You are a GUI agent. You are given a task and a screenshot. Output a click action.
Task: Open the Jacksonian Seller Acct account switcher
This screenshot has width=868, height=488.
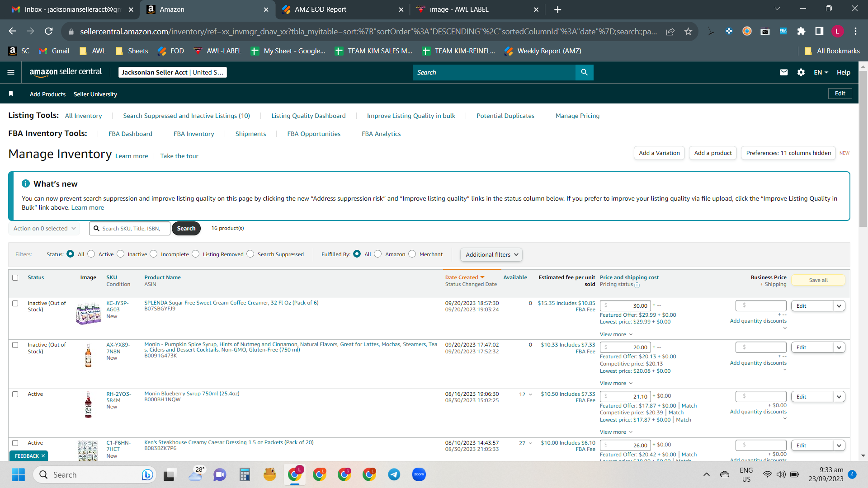click(172, 72)
